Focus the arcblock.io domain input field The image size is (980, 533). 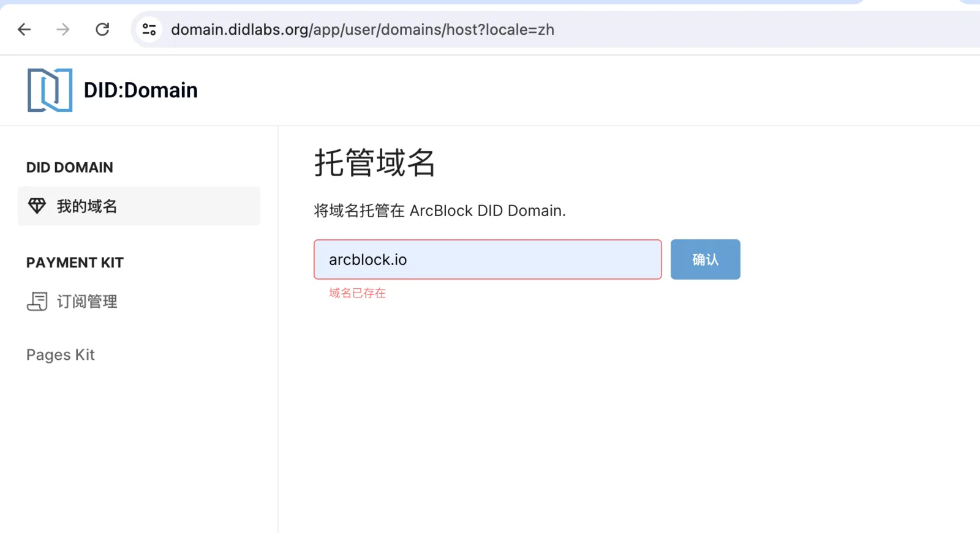pos(488,259)
